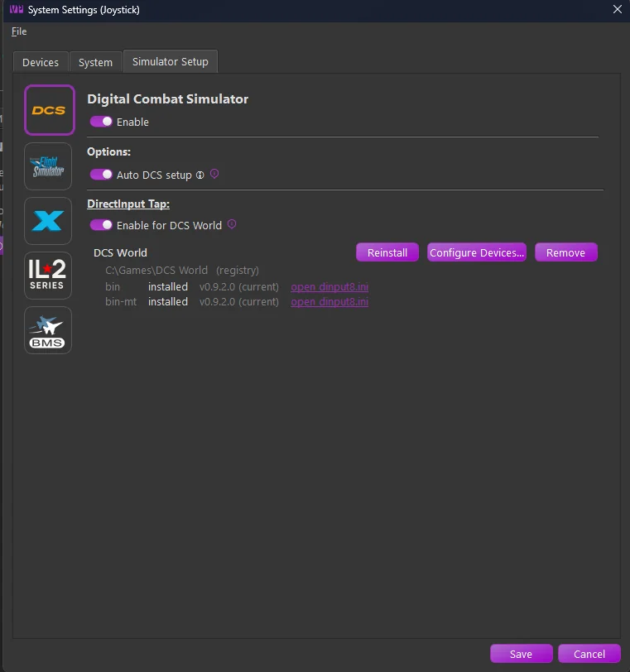Toggle the Digital Combat Simulator Enable switch
The height and width of the screenshot is (672, 630).
tap(101, 122)
